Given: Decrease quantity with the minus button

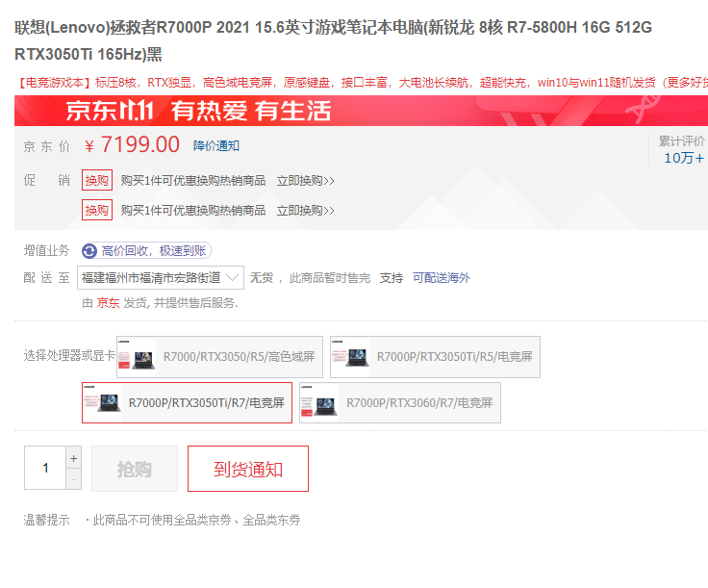Looking at the screenshot, I should [74, 479].
